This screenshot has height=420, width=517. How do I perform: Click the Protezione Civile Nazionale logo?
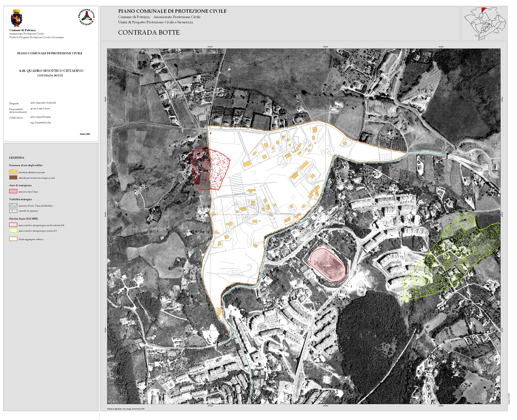(86, 17)
